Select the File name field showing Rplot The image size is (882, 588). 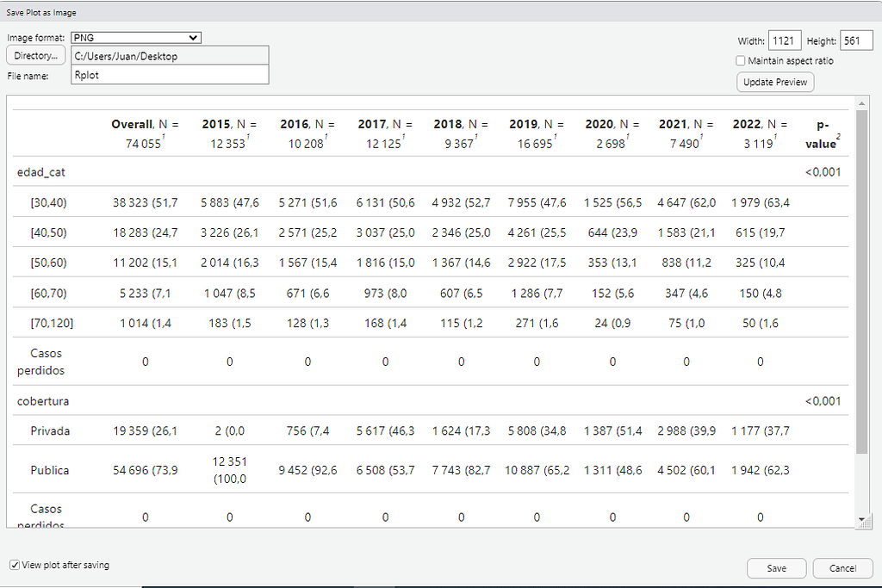(170, 75)
